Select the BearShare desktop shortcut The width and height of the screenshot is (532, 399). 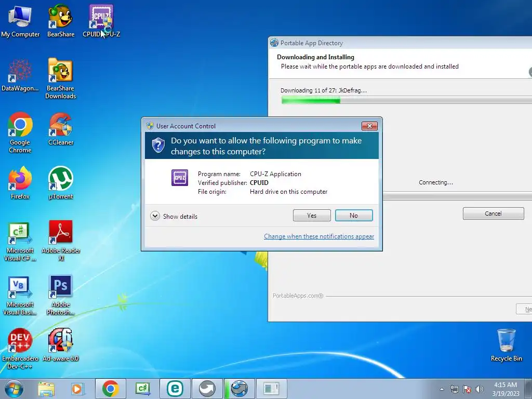tap(61, 21)
